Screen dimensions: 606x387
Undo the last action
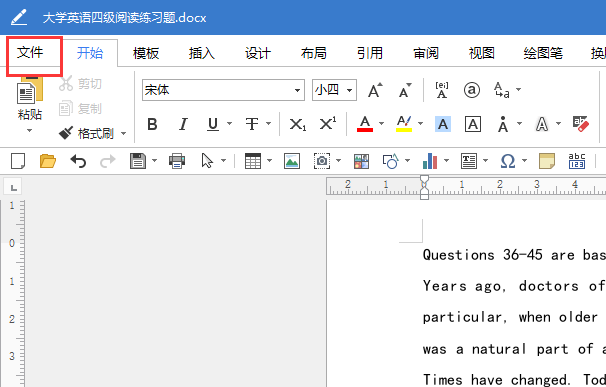point(78,161)
